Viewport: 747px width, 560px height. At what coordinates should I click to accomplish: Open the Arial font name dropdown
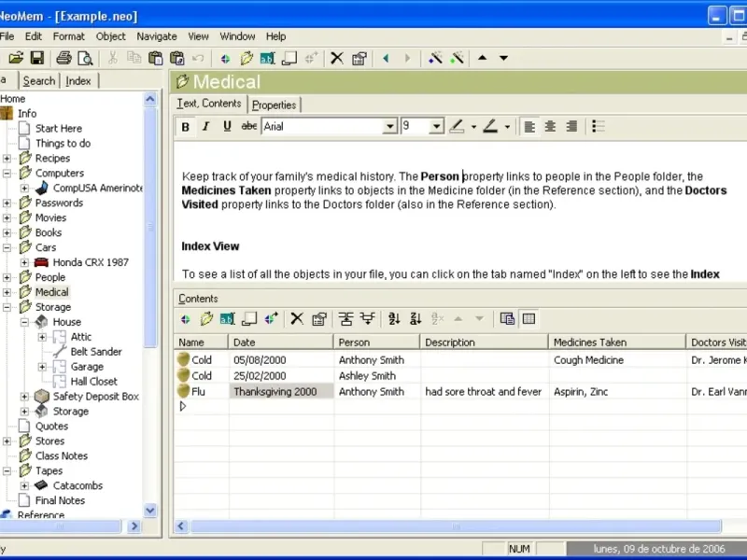pos(389,126)
